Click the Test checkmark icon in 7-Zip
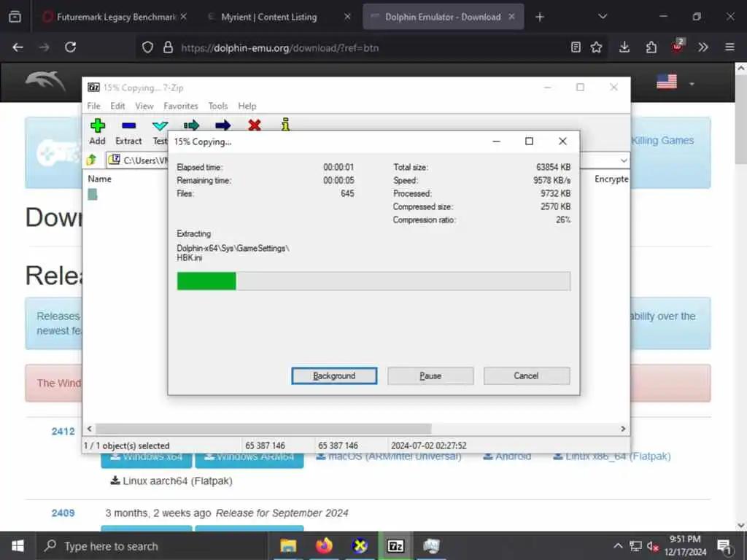 click(160, 125)
